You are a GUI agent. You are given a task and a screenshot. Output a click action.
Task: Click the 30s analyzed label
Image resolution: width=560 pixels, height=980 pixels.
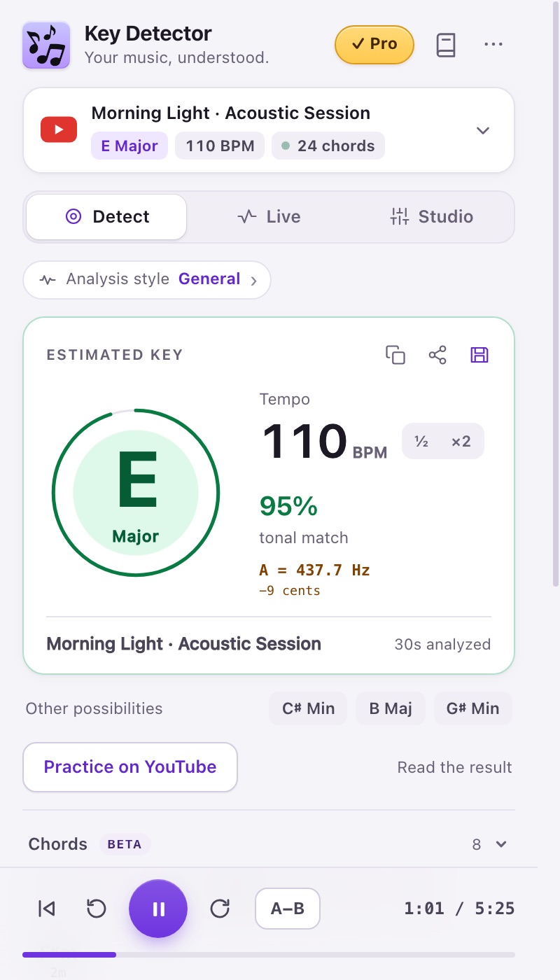point(442,645)
